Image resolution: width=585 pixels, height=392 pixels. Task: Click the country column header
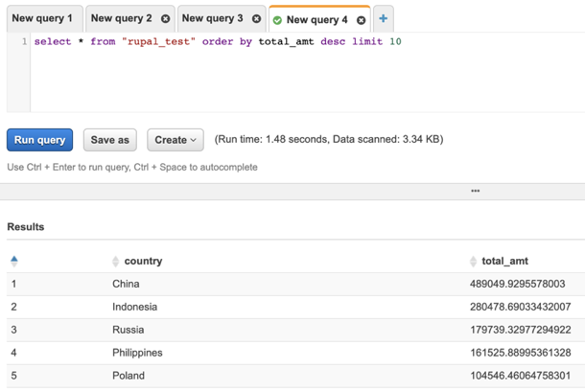coord(143,261)
